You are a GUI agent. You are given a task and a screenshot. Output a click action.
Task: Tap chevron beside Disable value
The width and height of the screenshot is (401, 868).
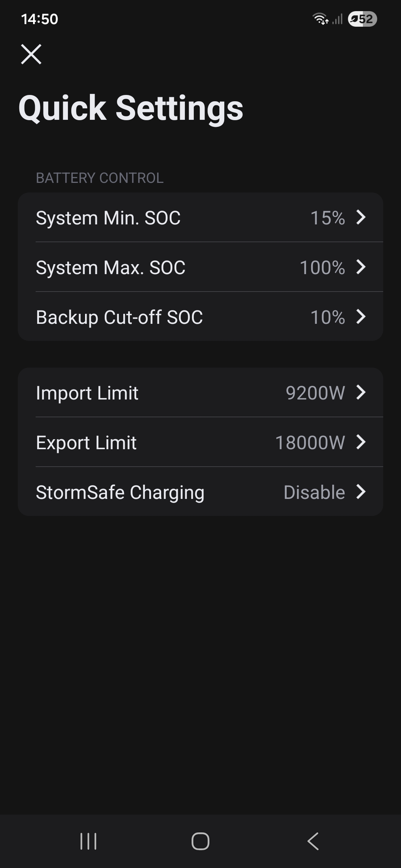361,492
